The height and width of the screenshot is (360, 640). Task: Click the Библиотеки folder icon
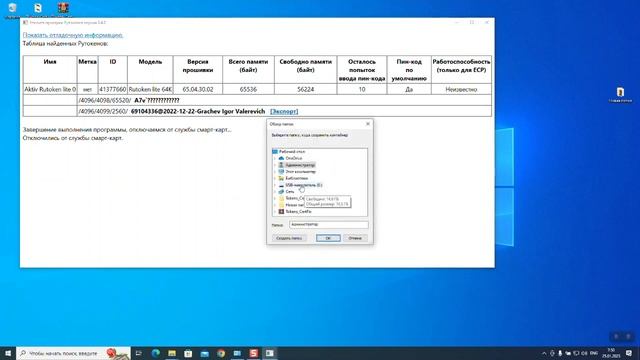click(x=281, y=178)
